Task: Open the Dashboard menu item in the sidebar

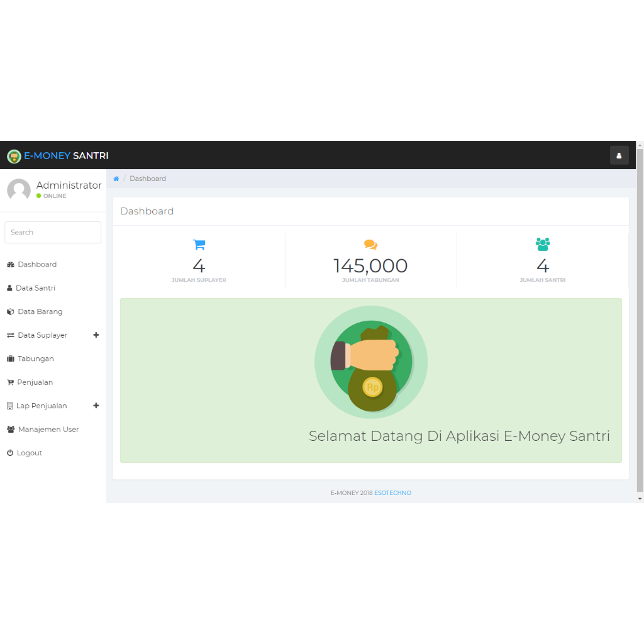Action: click(53, 265)
